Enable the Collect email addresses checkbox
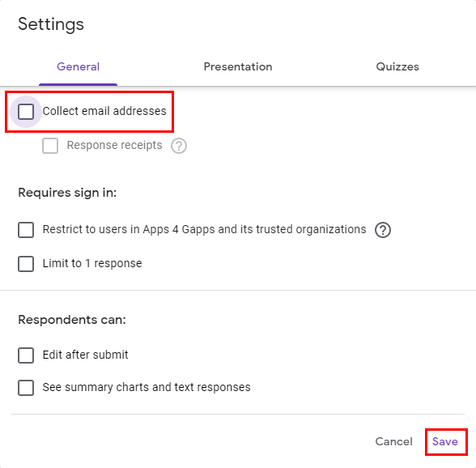Viewport: 476px width, 468px height. click(26, 112)
